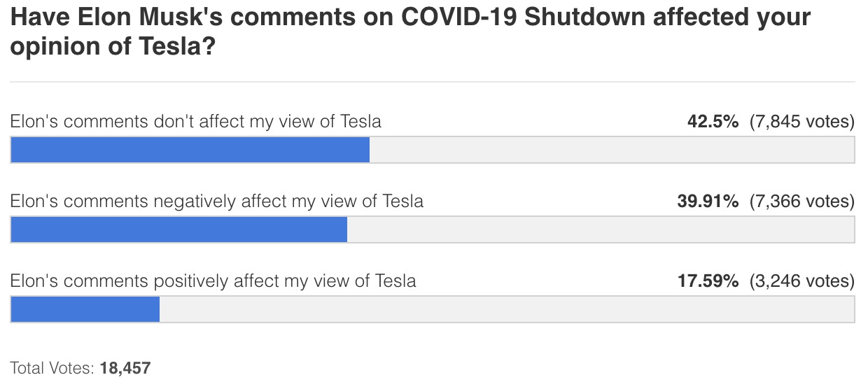Select "Elon's comments don't affect my view" option
Image resolution: width=868 pixels, height=389 pixels.
(x=195, y=122)
